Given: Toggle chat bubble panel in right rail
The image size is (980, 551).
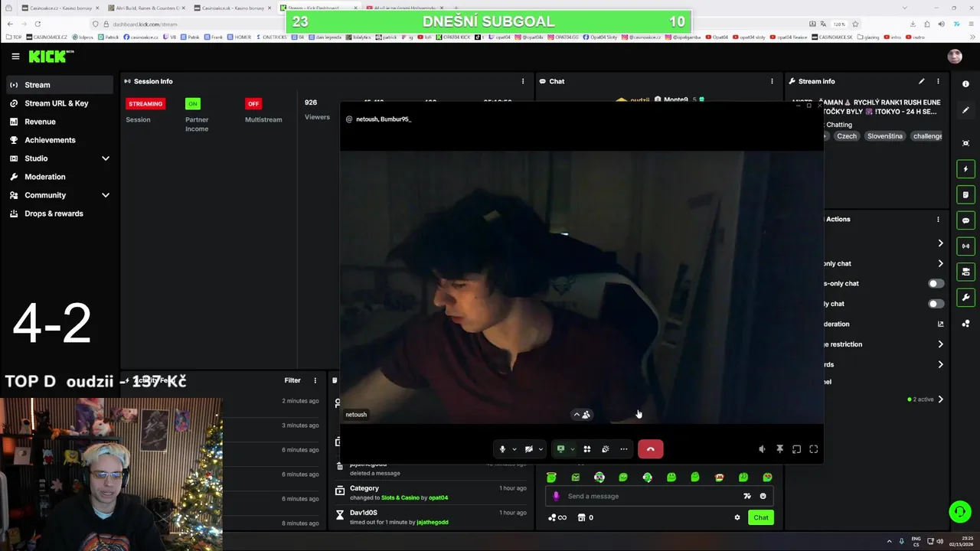Looking at the screenshot, I should click(965, 220).
